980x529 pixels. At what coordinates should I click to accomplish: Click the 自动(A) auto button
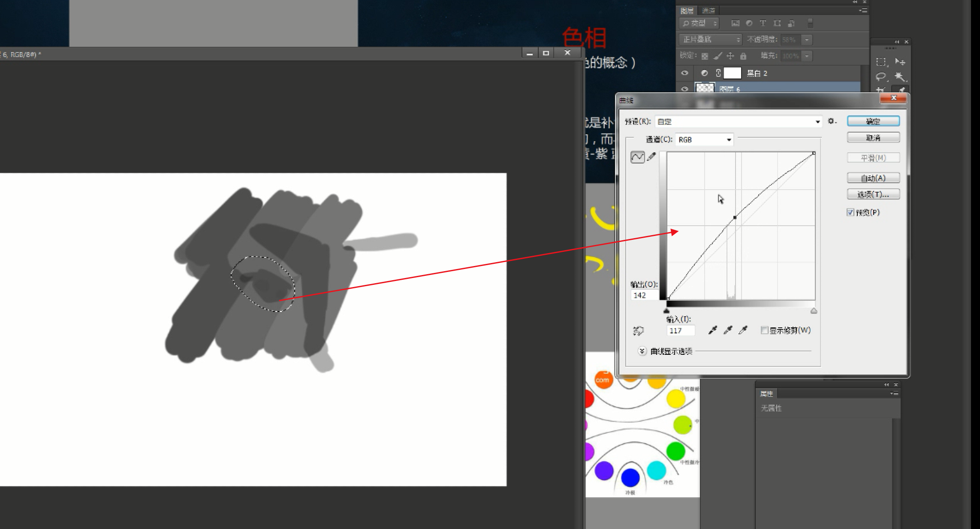pyautogui.click(x=873, y=178)
